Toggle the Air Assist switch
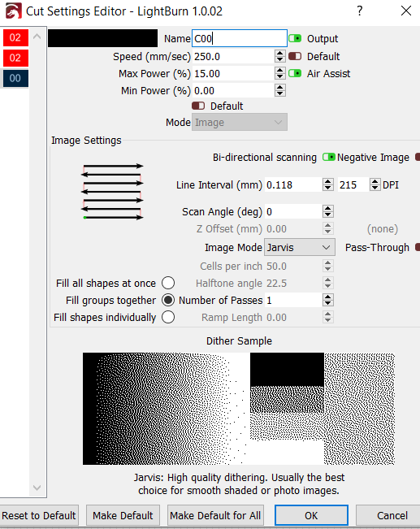Viewport: 420px width, 529px height. 295,73
